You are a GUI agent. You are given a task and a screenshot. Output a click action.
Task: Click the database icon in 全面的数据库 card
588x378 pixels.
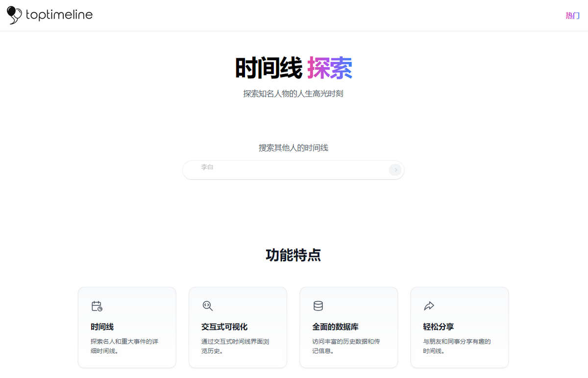pos(318,306)
